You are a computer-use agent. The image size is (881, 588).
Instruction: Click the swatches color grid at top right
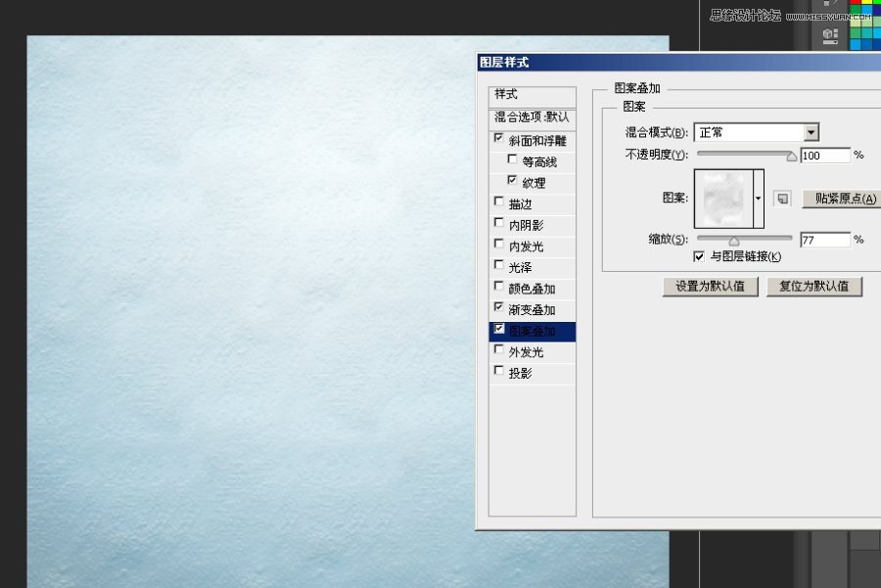[865, 25]
